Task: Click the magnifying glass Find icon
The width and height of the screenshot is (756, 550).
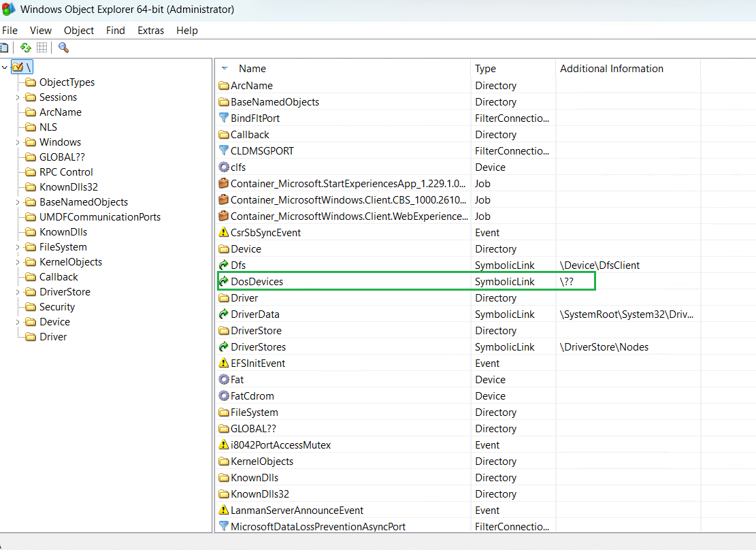Action: (63, 48)
